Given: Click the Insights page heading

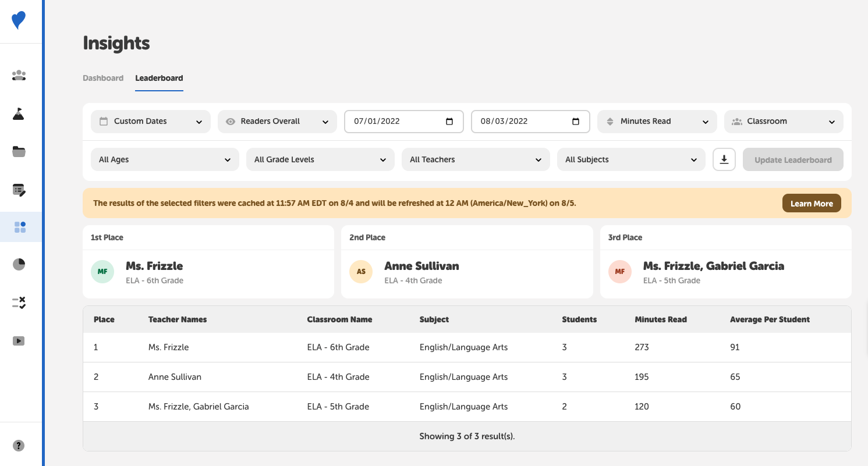Looking at the screenshot, I should [116, 43].
